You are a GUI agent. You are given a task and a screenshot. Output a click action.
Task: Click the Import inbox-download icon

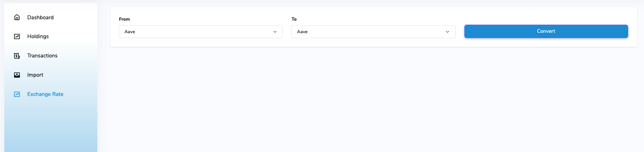point(17,75)
